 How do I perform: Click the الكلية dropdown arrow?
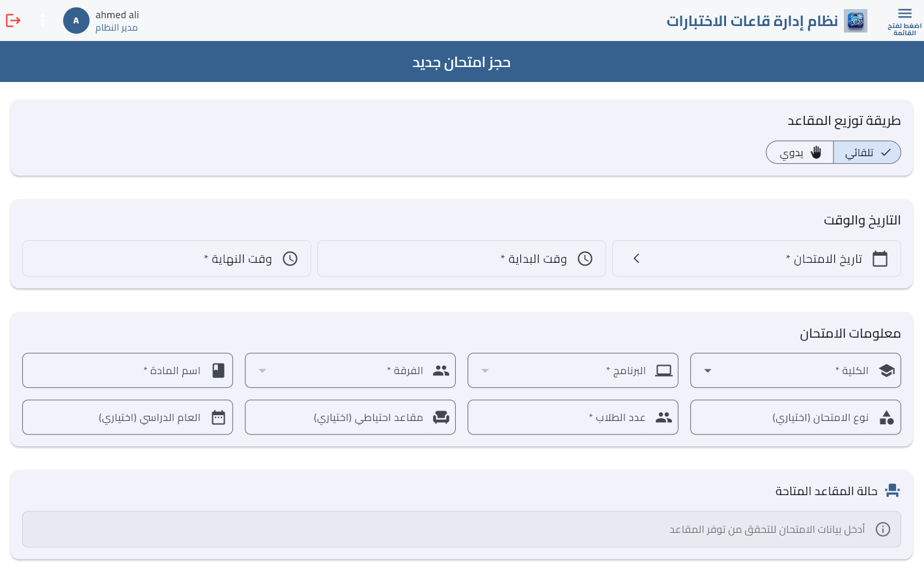click(x=708, y=371)
